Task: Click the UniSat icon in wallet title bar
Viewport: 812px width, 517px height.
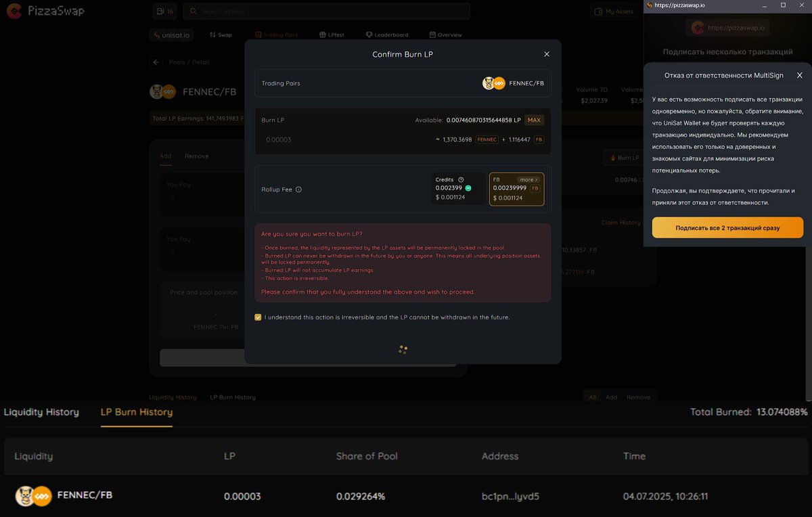Action: (x=650, y=5)
